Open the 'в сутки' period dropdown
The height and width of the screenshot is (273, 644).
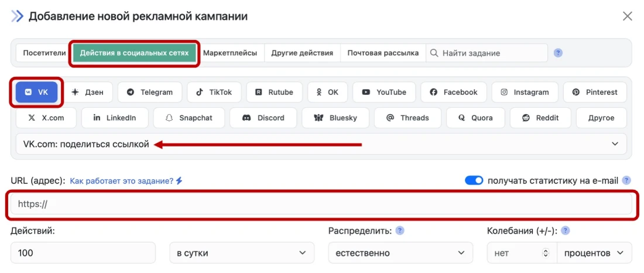click(241, 253)
